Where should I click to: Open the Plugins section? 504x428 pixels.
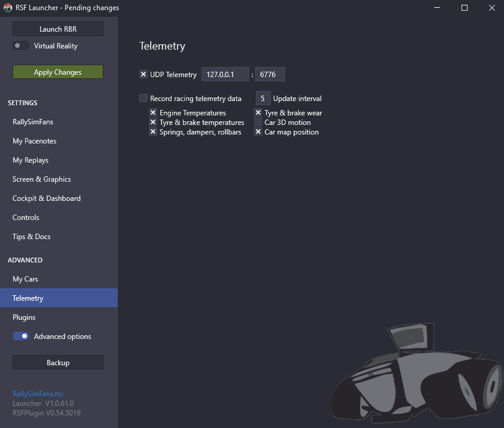pyautogui.click(x=24, y=317)
